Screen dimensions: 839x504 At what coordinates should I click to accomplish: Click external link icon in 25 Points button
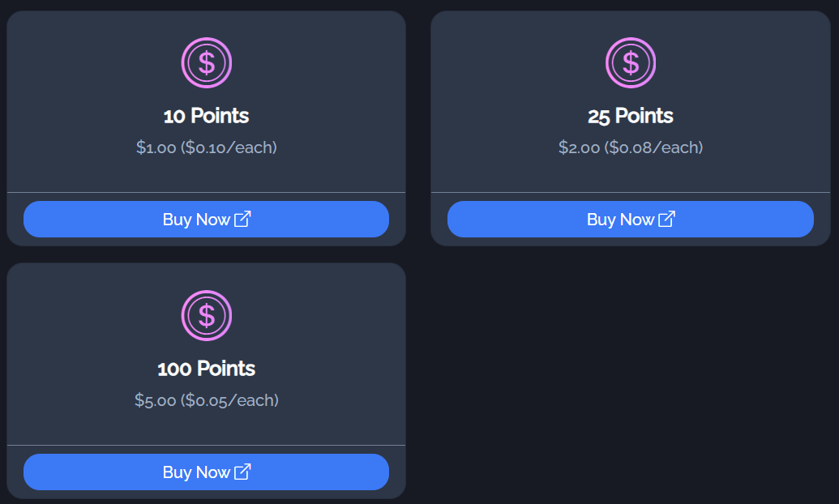click(x=666, y=219)
